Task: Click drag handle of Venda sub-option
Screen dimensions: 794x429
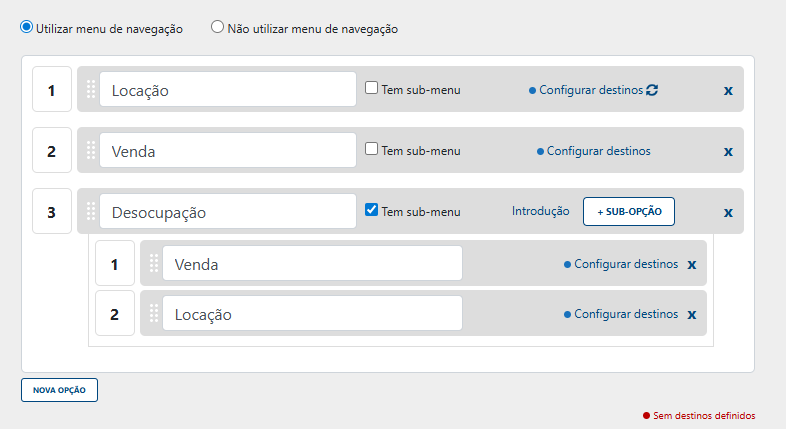Action: point(154,263)
